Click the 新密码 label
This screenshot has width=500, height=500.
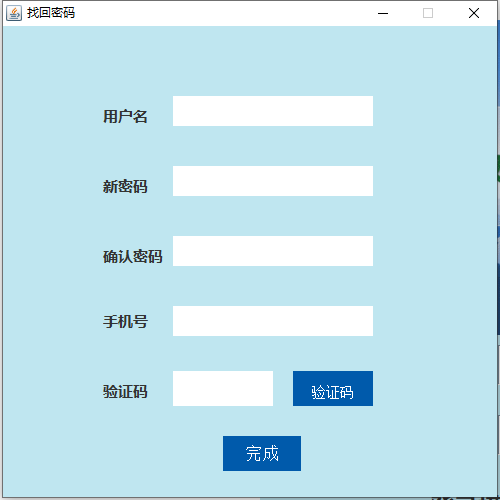(125, 187)
